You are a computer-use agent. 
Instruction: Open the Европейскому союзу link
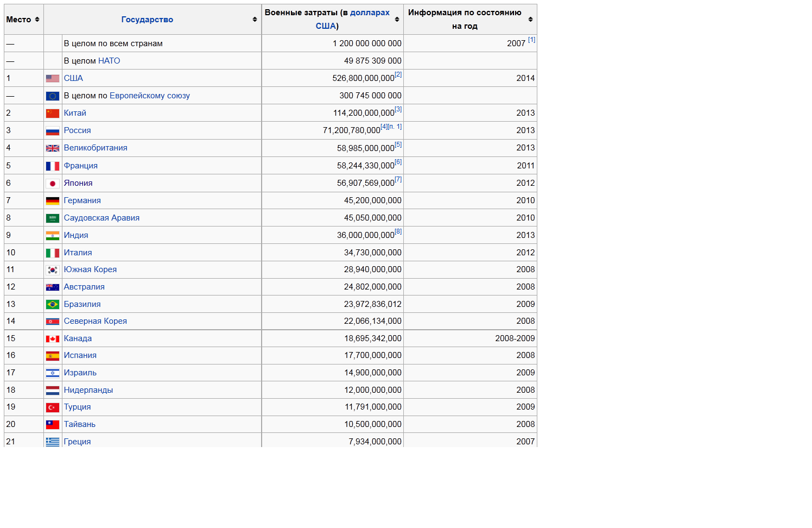tap(149, 96)
